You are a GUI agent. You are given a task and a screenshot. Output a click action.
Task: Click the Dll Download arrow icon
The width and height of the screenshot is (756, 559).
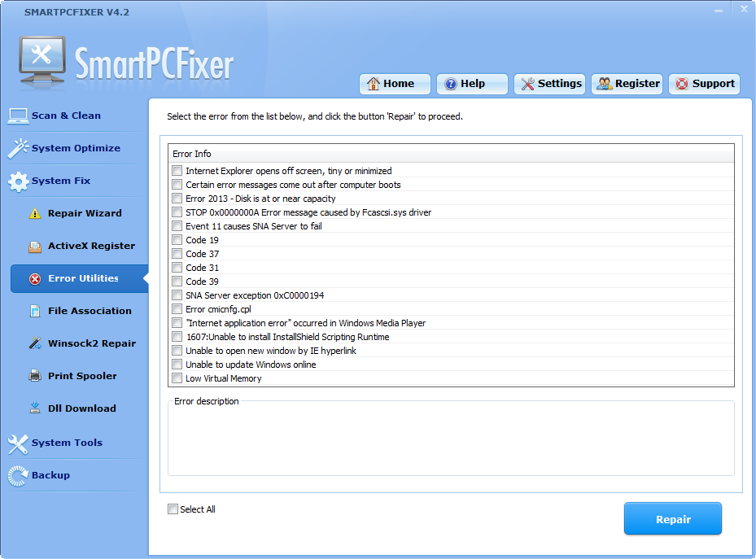[x=35, y=408]
